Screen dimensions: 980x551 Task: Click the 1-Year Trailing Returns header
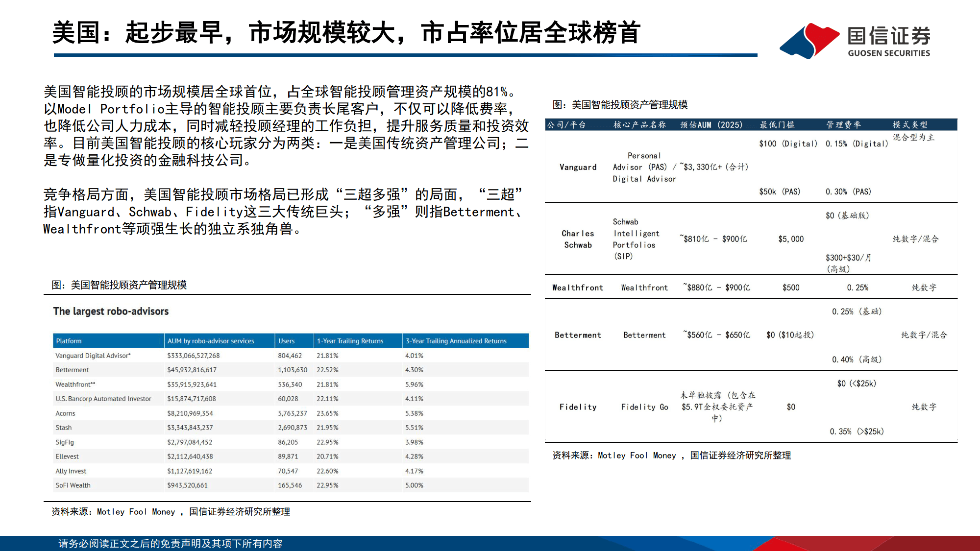[351, 341]
